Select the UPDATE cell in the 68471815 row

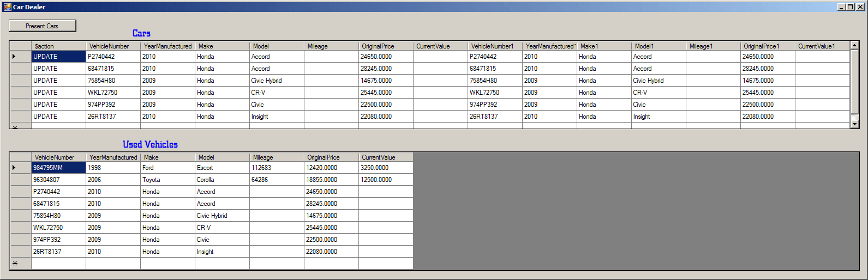pos(58,69)
